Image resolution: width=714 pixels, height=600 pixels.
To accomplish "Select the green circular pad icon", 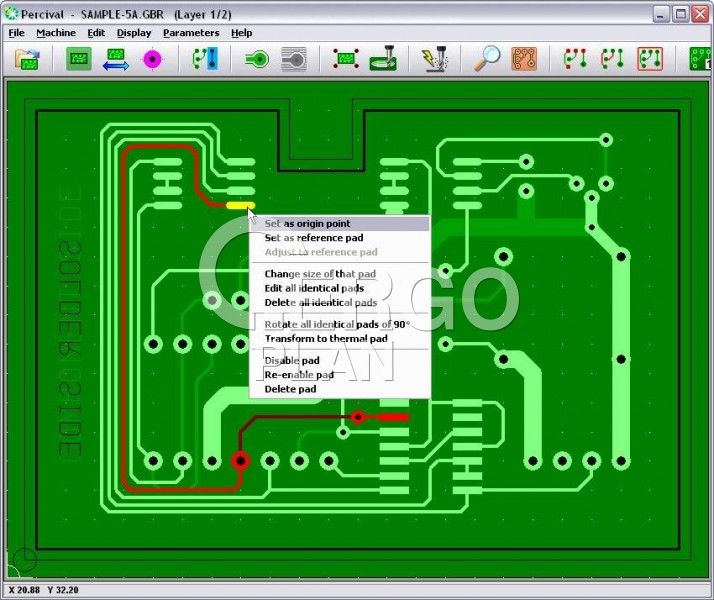I will click(x=257, y=59).
